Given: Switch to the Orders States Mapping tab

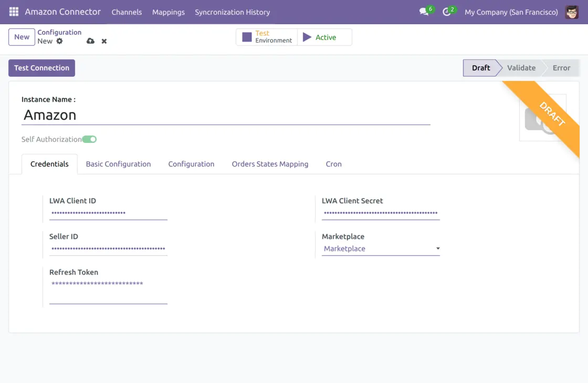Looking at the screenshot, I should (x=270, y=164).
